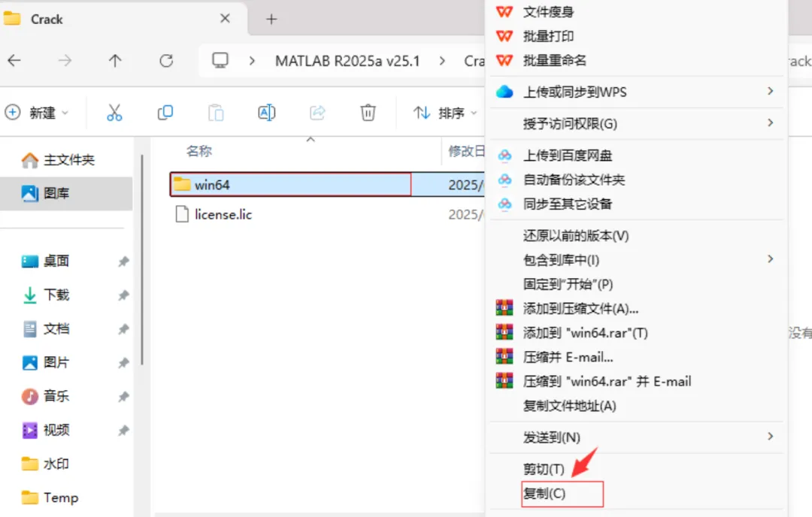The height and width of the screenshot is (517, 812).
Task: Click the Copy icon in toolbar
Action: (x=165, y=112)
